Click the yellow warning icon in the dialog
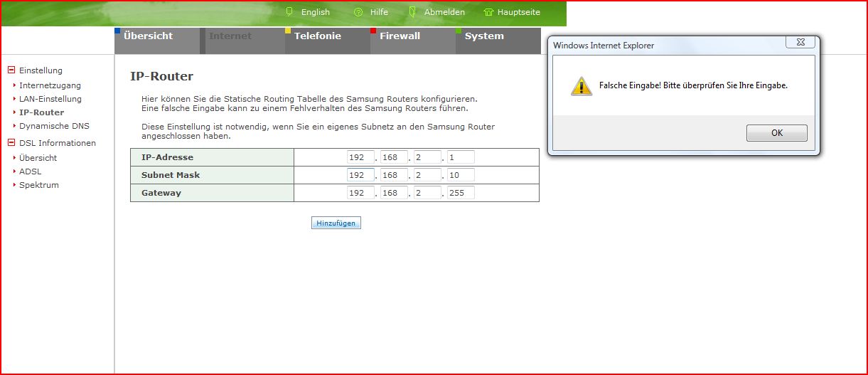Image resolution: width=868 pixels, height=375 pixels. point(581,86)
